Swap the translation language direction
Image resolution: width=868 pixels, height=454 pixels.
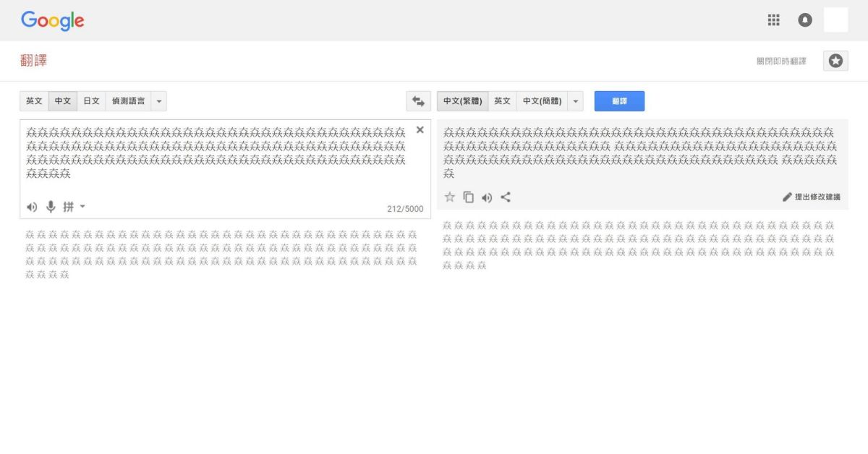pos(417,101)
